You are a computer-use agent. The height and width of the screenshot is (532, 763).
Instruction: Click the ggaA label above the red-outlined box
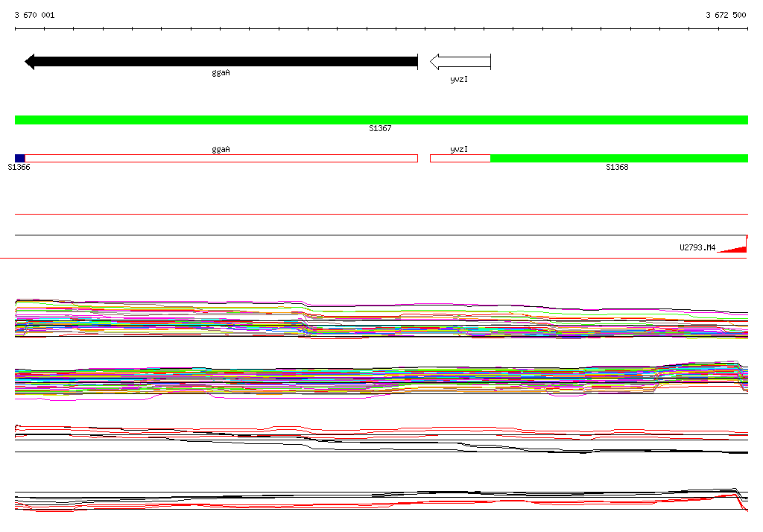click(221, 150)
